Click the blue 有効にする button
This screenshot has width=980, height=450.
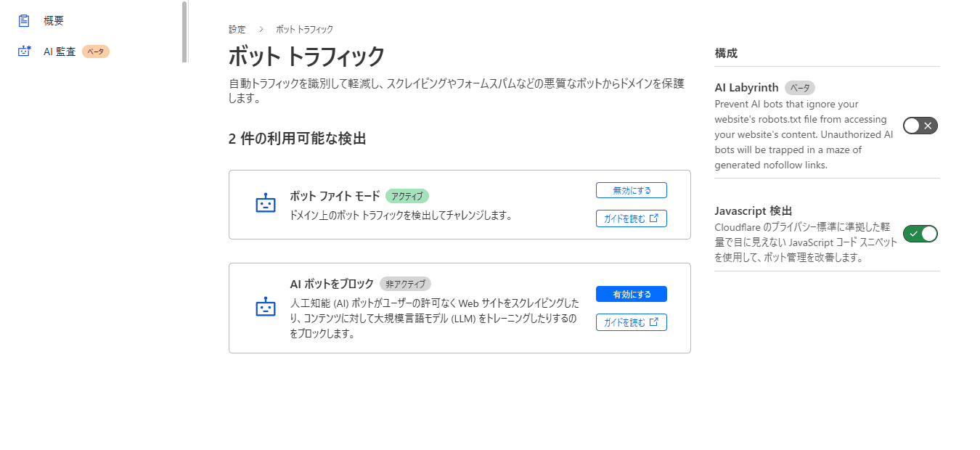click(631, 294)
